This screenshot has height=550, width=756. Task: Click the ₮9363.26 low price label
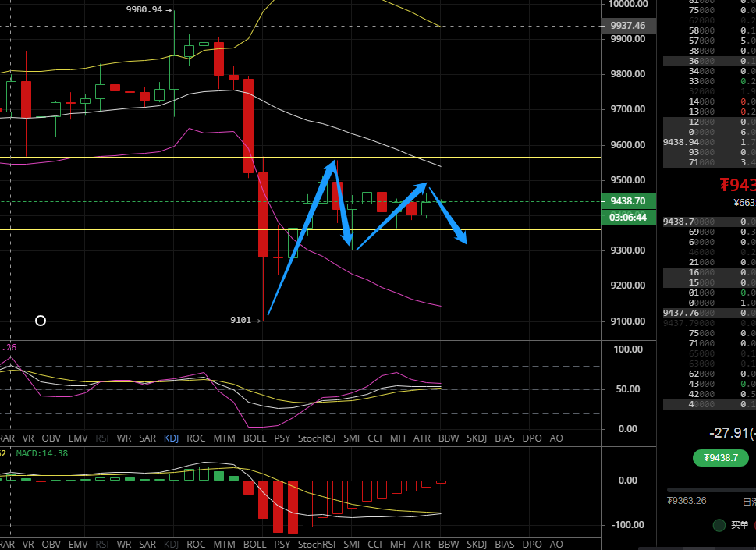click(x=687, y=501)
